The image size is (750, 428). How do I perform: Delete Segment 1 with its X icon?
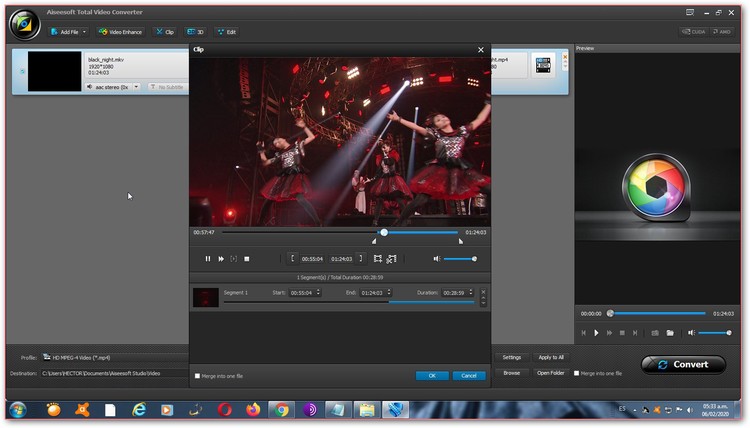pos(483,292)
